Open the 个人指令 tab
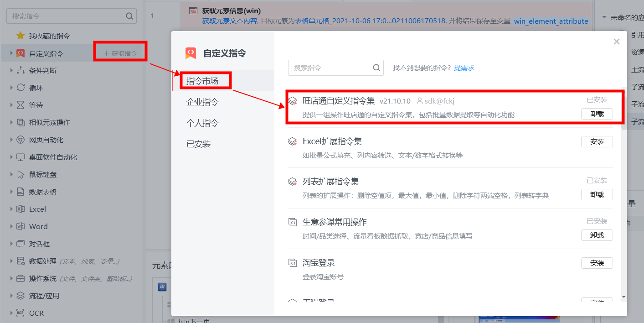Screen dimensions: 644x323 pyautogui.click(x=223, y=123)
